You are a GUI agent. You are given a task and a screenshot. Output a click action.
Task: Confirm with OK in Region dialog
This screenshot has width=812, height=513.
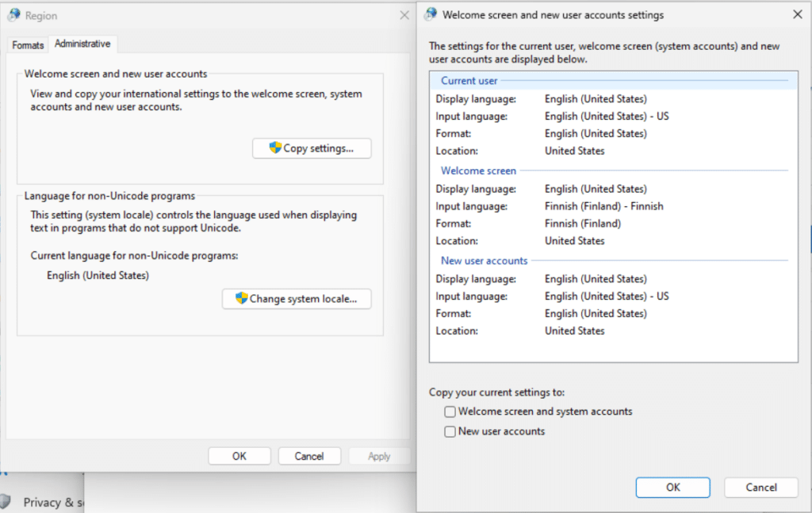[239, 456]
